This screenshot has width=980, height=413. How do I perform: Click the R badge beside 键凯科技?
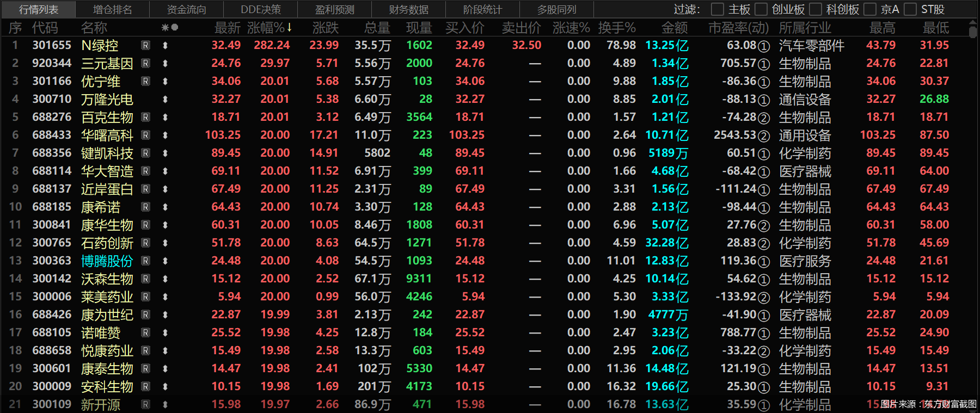[145, 153]
